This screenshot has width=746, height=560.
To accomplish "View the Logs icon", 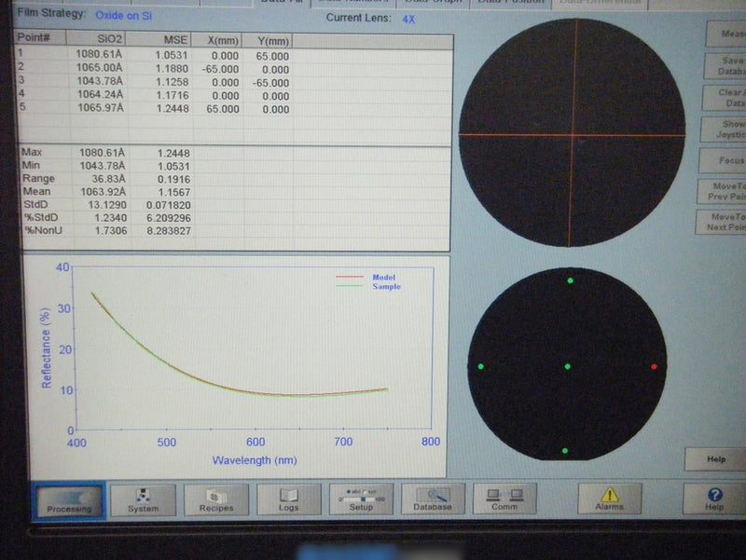I will pyautogui.click(x=289, y=501).
